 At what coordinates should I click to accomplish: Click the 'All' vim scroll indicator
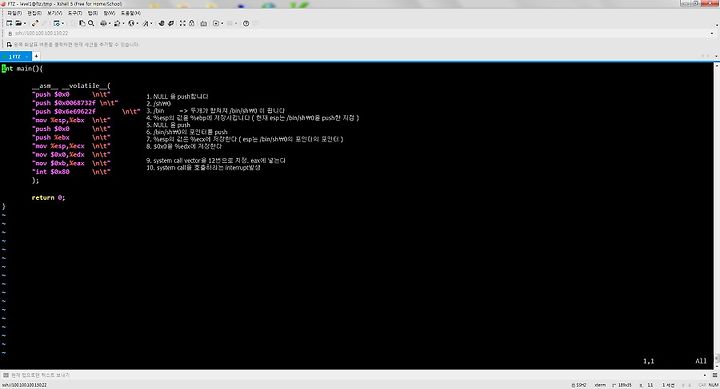tap(701, 361)
